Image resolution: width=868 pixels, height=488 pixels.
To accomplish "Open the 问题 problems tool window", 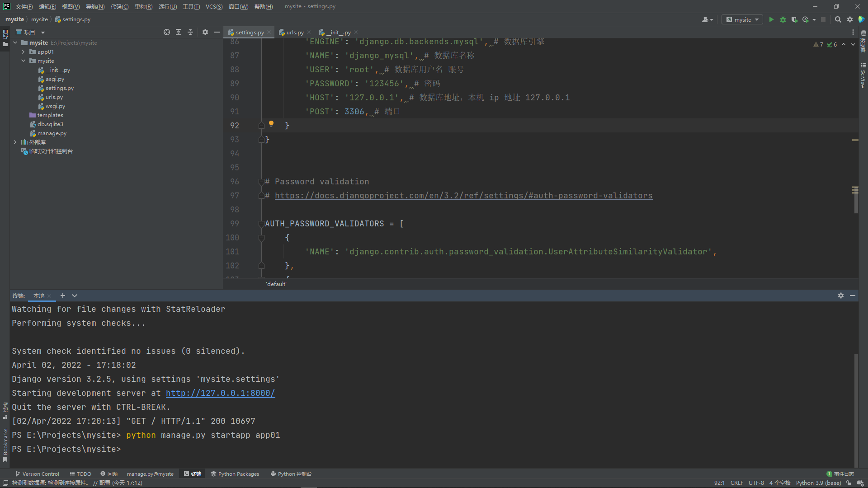I will tap(109, 474).
